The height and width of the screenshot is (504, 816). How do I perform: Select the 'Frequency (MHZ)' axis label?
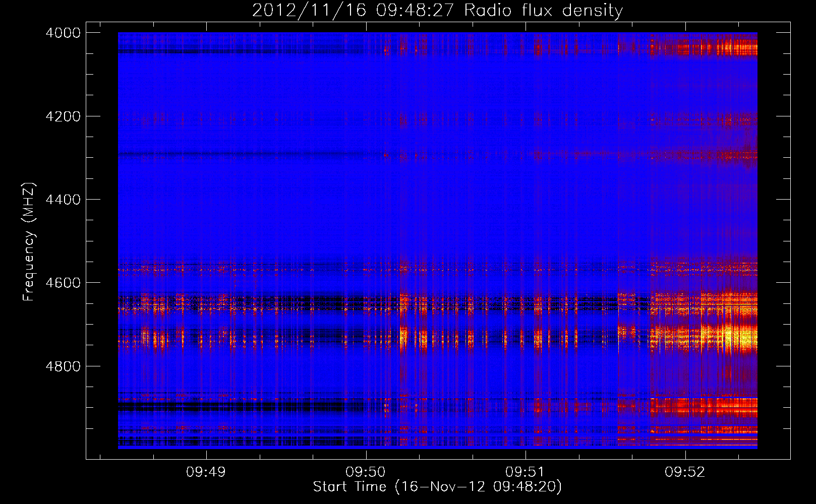coord(29,242)
